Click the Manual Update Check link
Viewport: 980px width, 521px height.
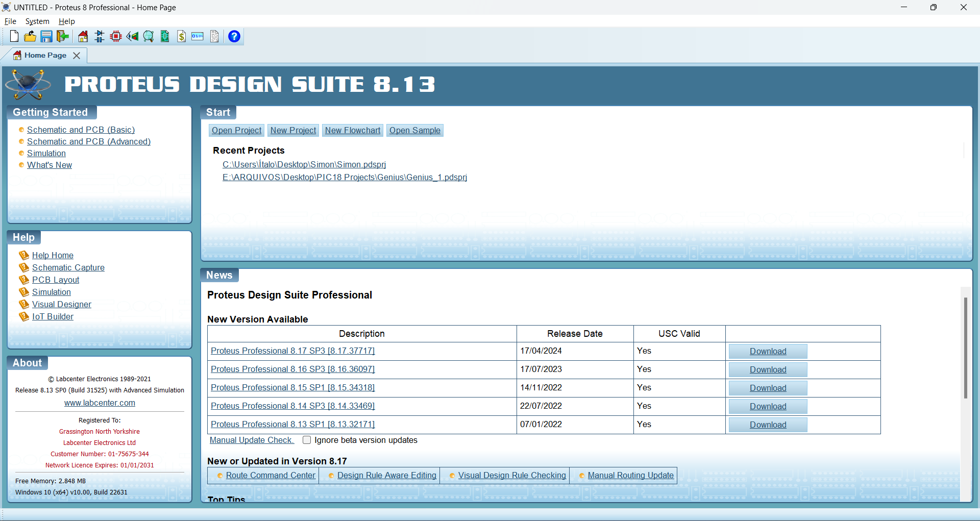point(251,440)
